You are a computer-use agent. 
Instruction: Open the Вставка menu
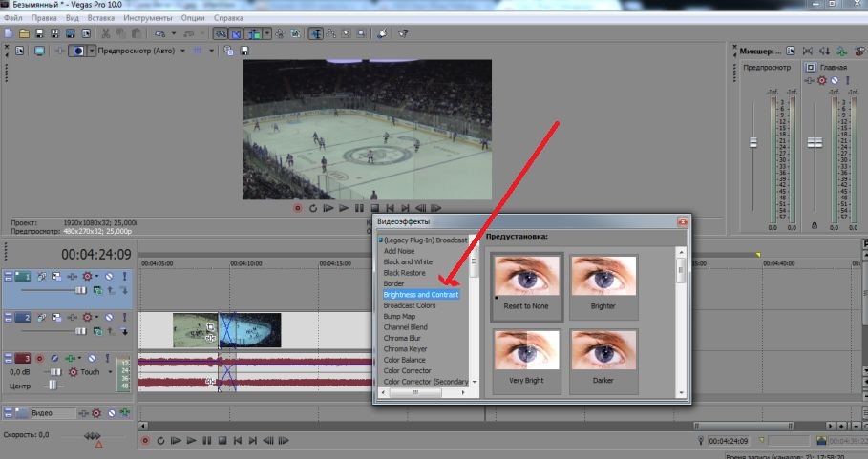[x=101, y=18]
